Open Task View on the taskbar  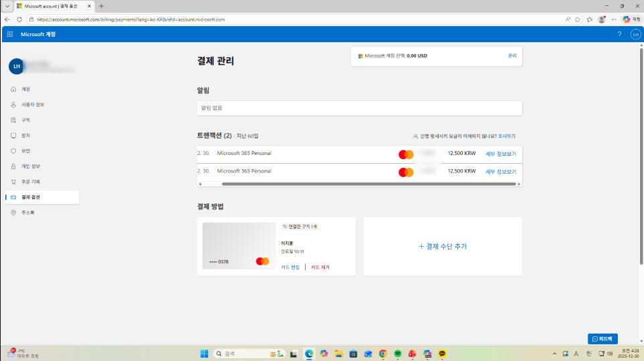[294, 354]
